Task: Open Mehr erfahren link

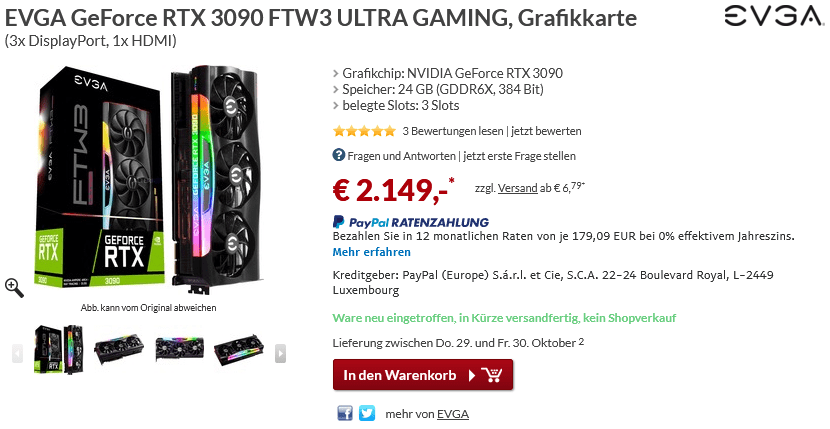Action: click(x=372, y=252)
